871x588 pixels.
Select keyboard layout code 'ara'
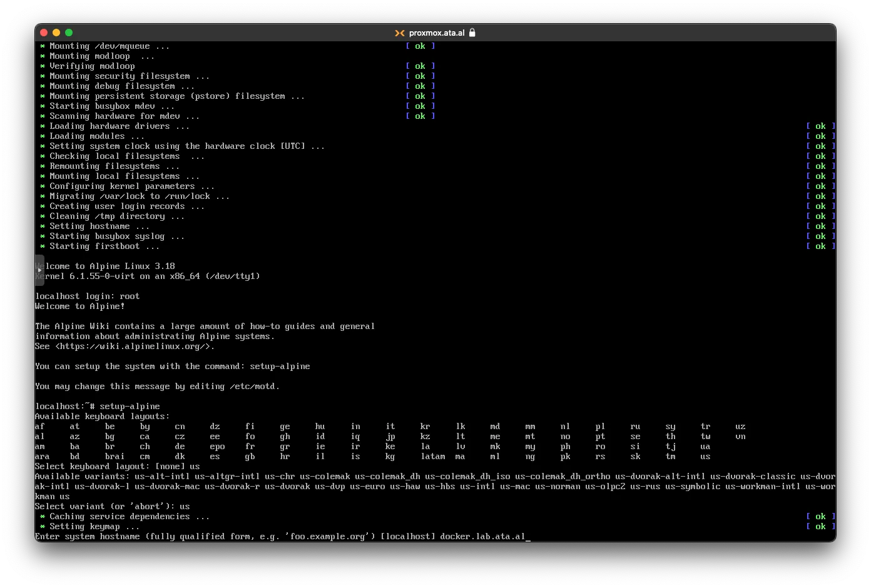pos(43,456)
